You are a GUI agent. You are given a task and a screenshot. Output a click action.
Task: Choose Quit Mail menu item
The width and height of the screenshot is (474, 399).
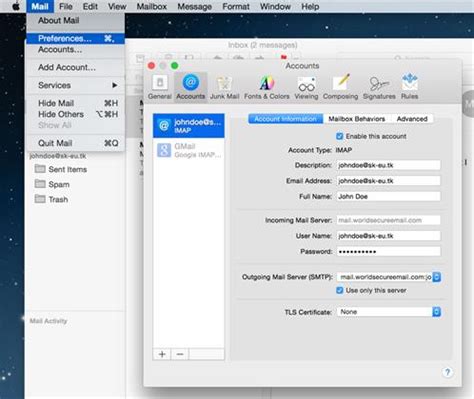point(76,143)
